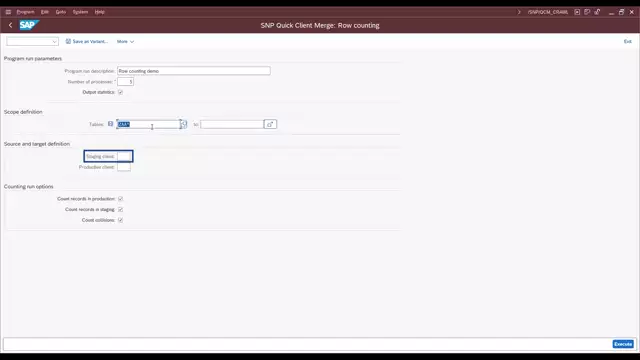Click the Staging client input field

(x=124, y=156)
